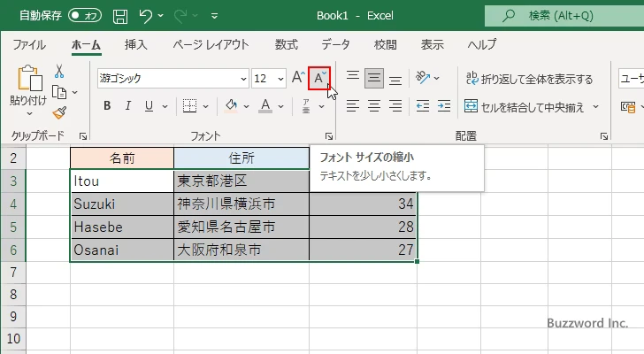Toggle Italic formatting
This screenshot has height=354, width=644.
(x=131, y=106)
